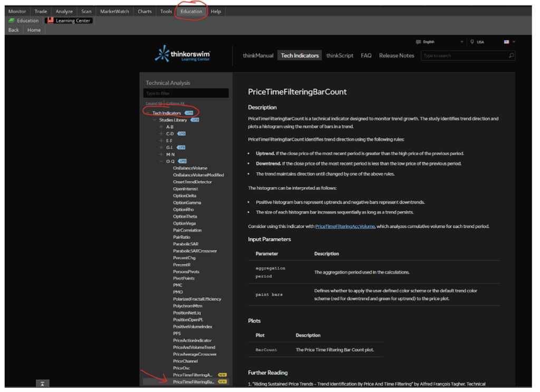The height and width of the screenshot is (392, 540).
Task: Click the scroll-to-top arrow button
Action: 42,384
